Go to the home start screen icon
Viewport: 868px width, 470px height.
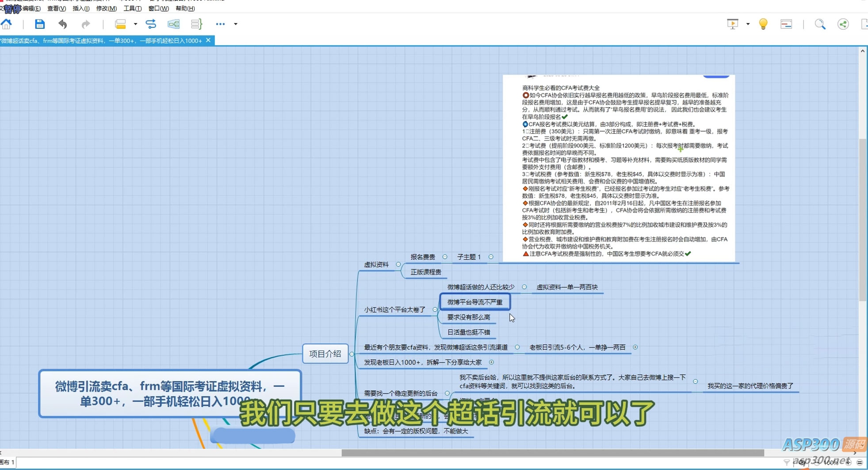[x=6, y=24]
